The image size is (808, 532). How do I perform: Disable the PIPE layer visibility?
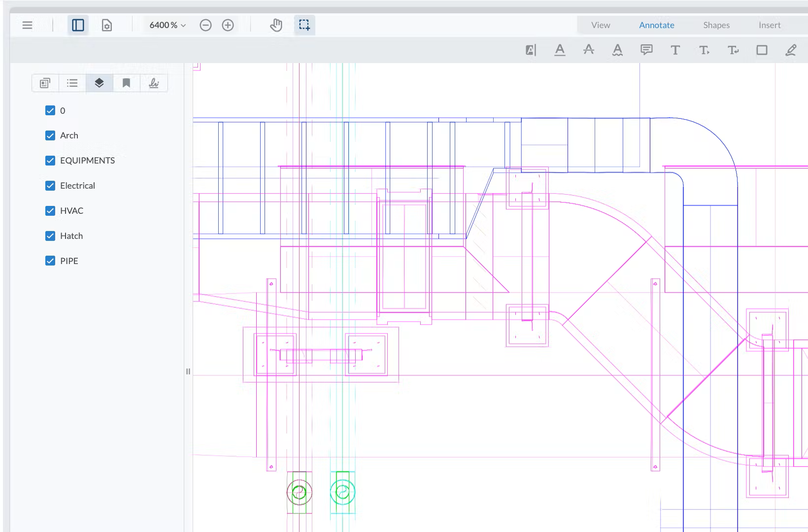(x=50, y=261)
